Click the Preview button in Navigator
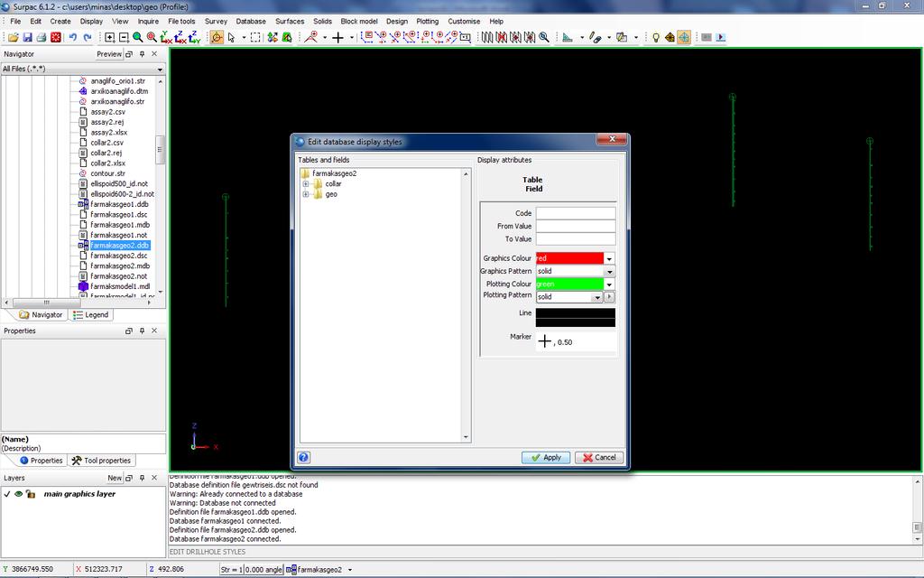924x578 pixels. coord(109,53)
